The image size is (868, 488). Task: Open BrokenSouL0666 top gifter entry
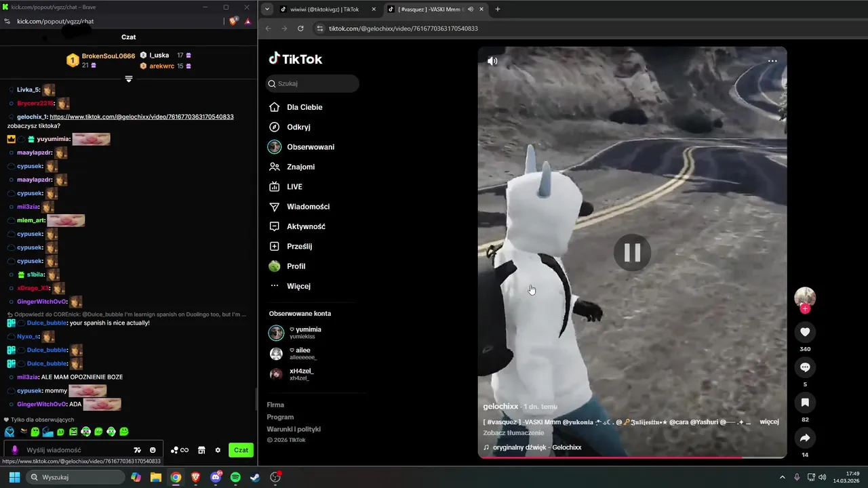(102, 60)
